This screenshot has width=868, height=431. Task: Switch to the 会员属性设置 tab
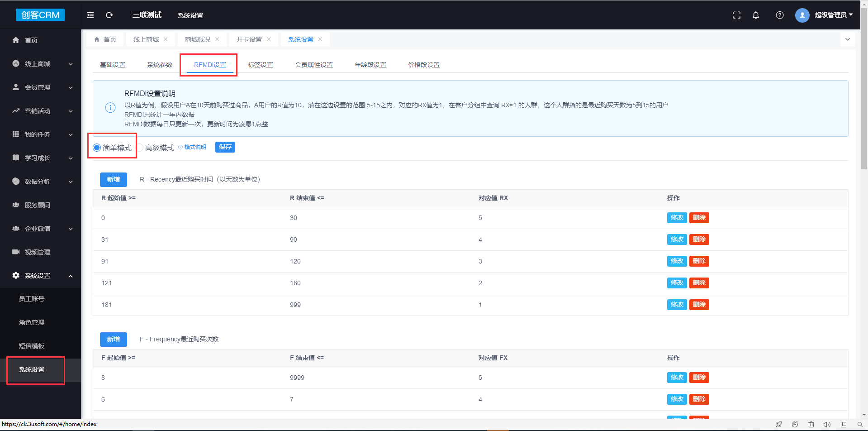[x=314, y=65]
